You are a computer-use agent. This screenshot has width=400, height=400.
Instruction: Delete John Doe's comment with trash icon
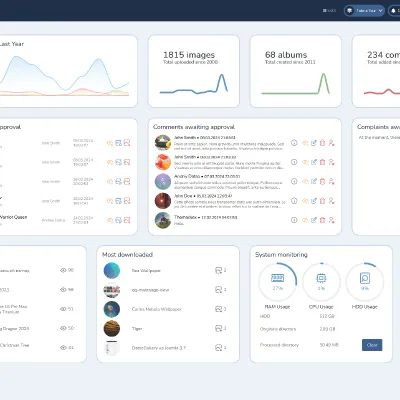pos(322,201)
